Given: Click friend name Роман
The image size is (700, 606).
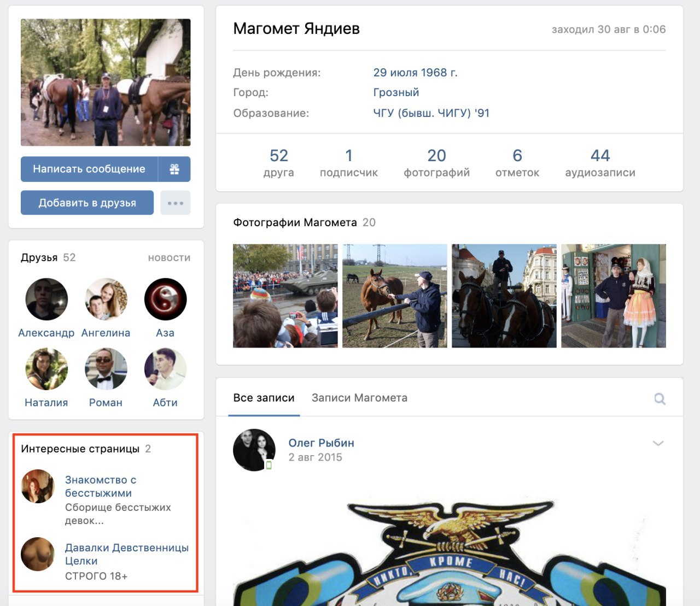Looking at the screenshot, I should point(106,403).
